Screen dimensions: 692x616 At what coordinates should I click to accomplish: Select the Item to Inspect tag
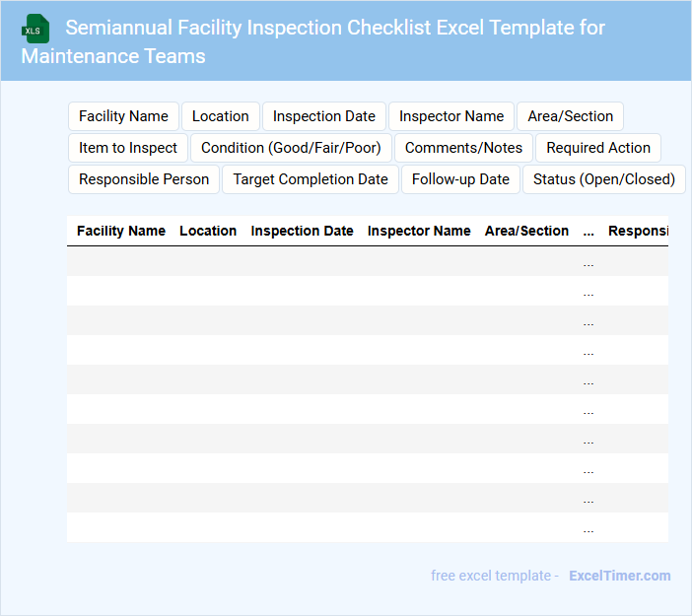[128, 148]
